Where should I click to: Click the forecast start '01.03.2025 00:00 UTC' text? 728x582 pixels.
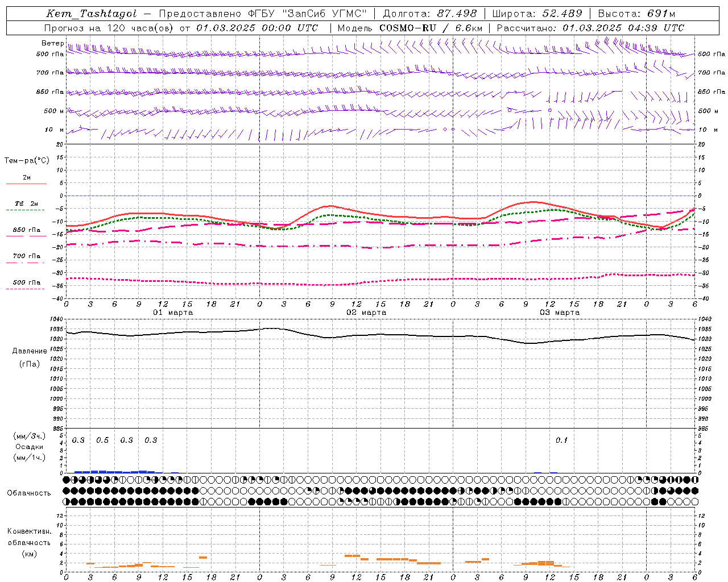pos(257,28)
